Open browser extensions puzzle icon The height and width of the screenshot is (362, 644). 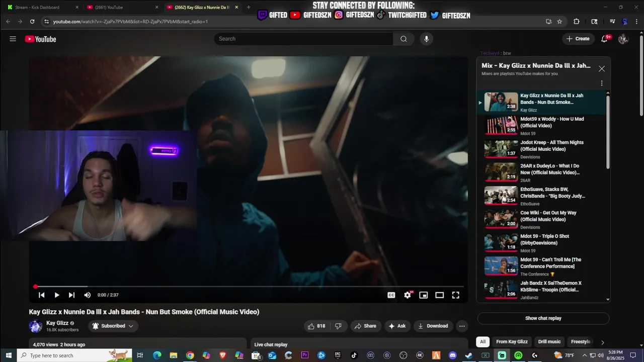coord(577,22)
